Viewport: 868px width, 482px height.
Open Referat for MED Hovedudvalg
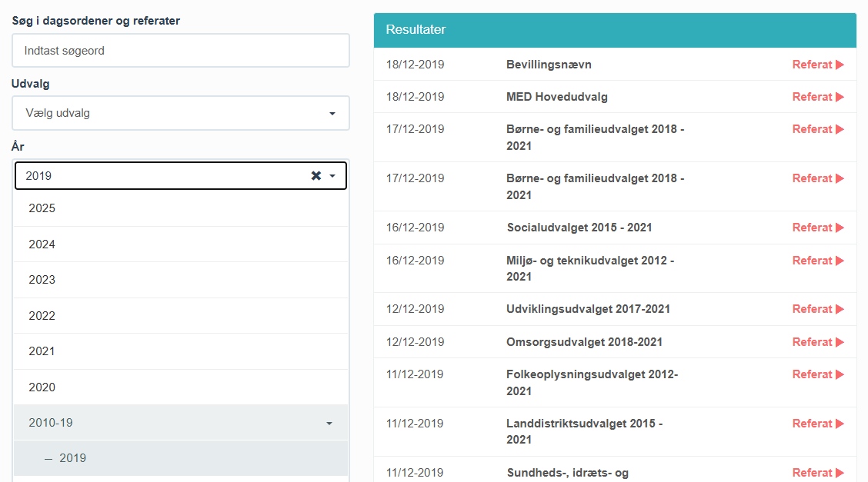pyautogui.click(x=817, y=97)
